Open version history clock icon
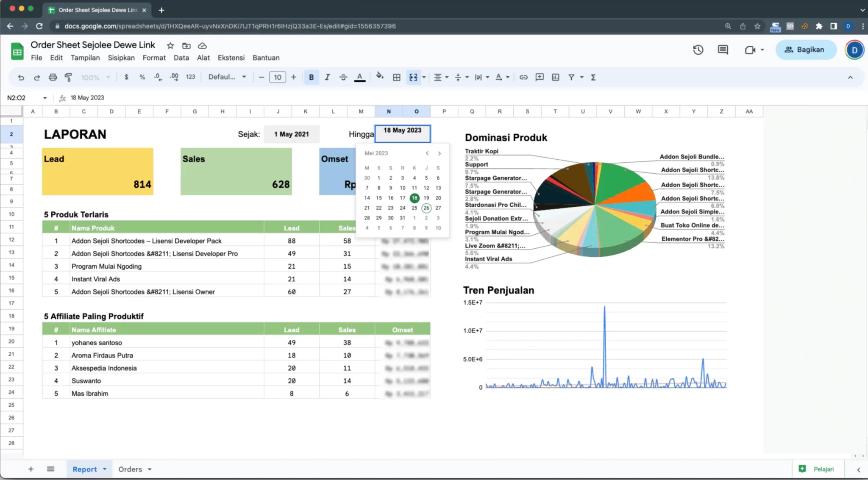The width and height of the screenshot is (868, 480). [x=698, y=50]
